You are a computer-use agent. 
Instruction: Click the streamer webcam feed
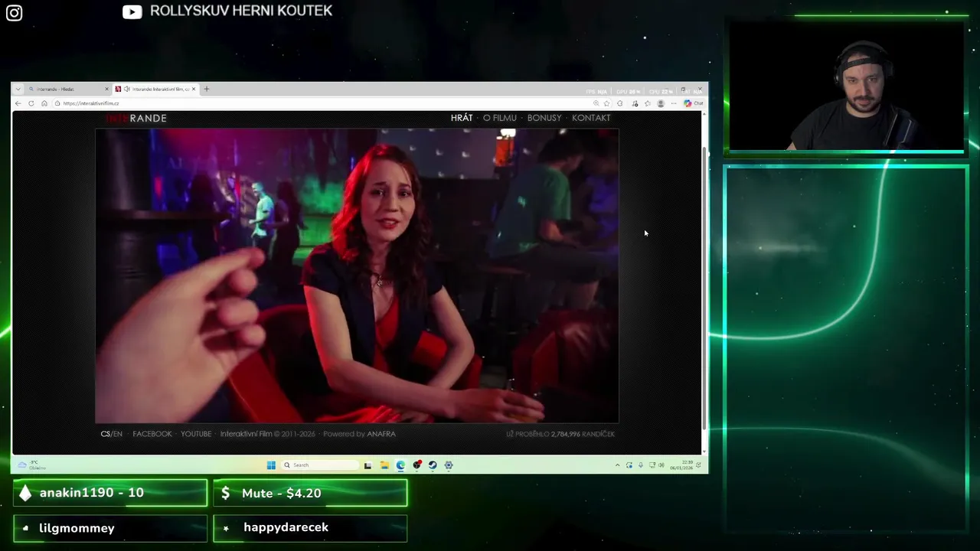pos(846,86)
